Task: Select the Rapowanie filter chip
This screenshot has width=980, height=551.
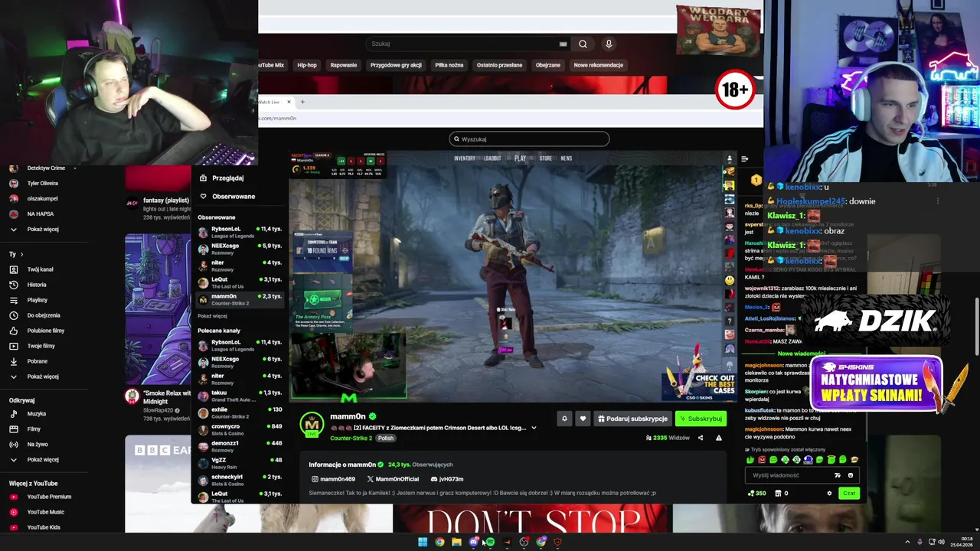Action: (x=344, y=65)
